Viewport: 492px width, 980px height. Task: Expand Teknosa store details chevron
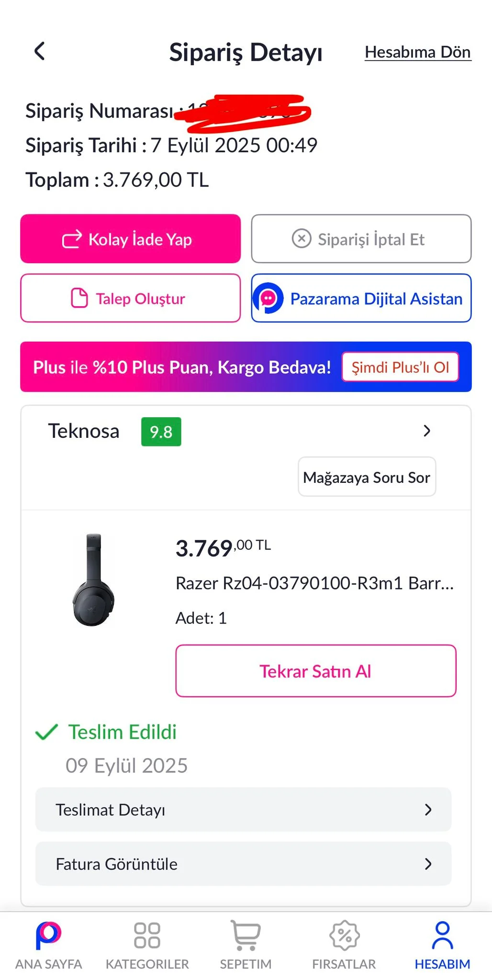427,431
